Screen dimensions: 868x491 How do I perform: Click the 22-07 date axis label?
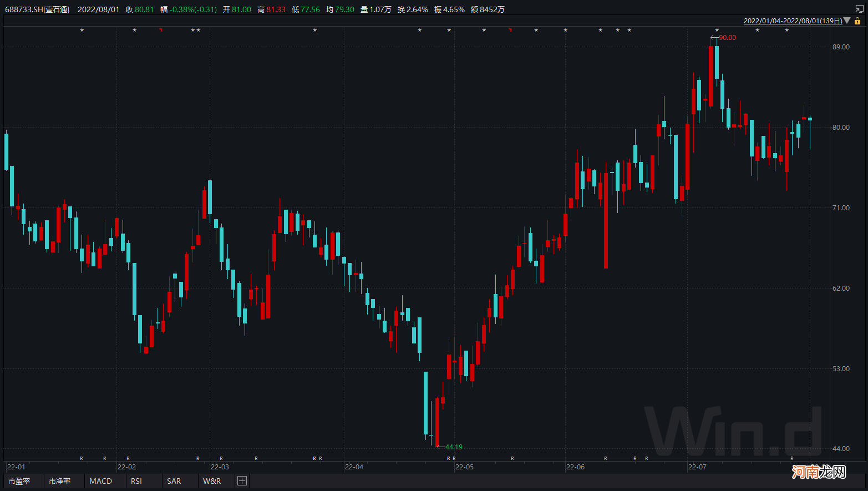point(697,467)
